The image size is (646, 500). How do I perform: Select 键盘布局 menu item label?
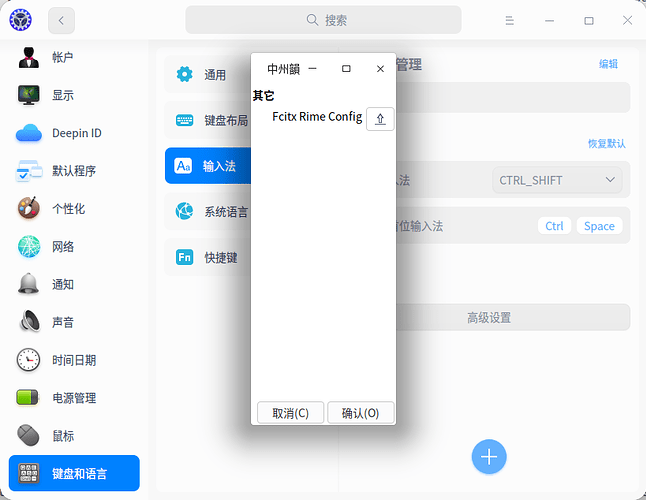(x=226, y=120)
